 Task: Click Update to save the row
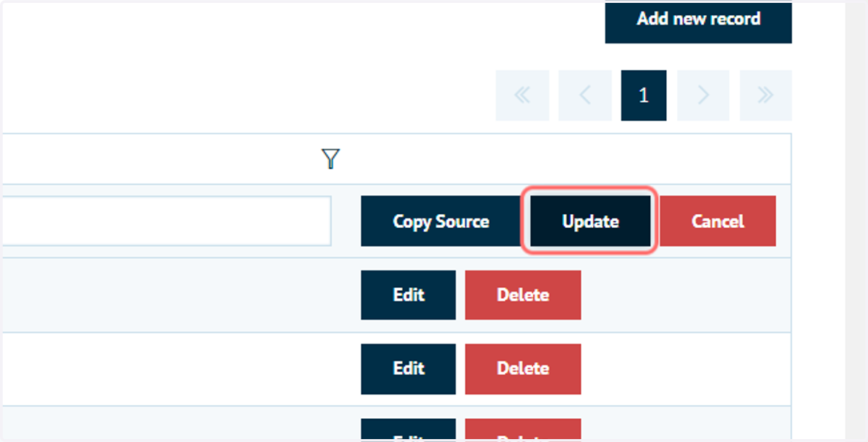[x=590, y=221]
